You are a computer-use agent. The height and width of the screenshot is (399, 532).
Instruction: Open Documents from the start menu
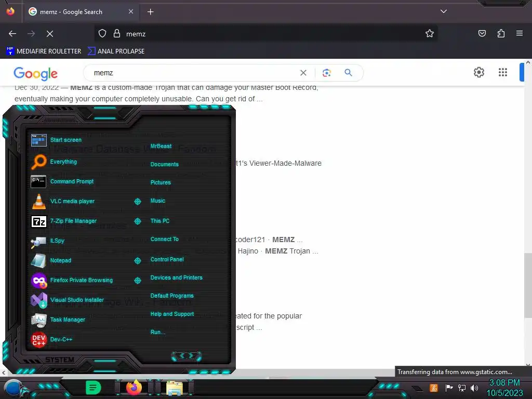(165, 164)
